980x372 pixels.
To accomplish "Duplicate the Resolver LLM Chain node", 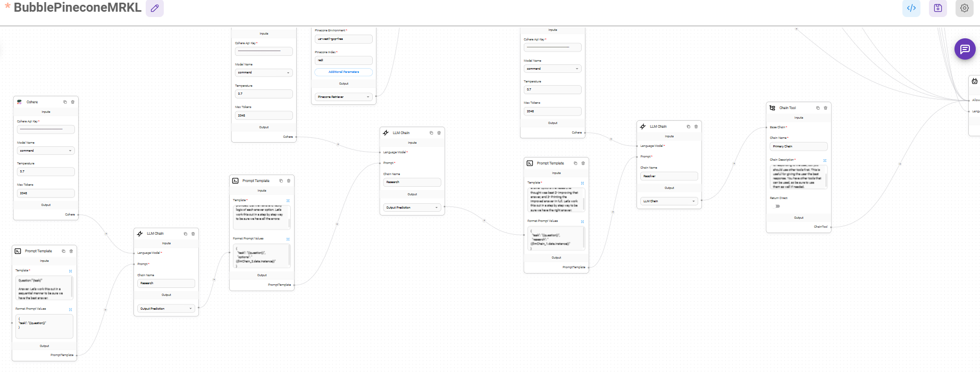I will pos(688,127).
